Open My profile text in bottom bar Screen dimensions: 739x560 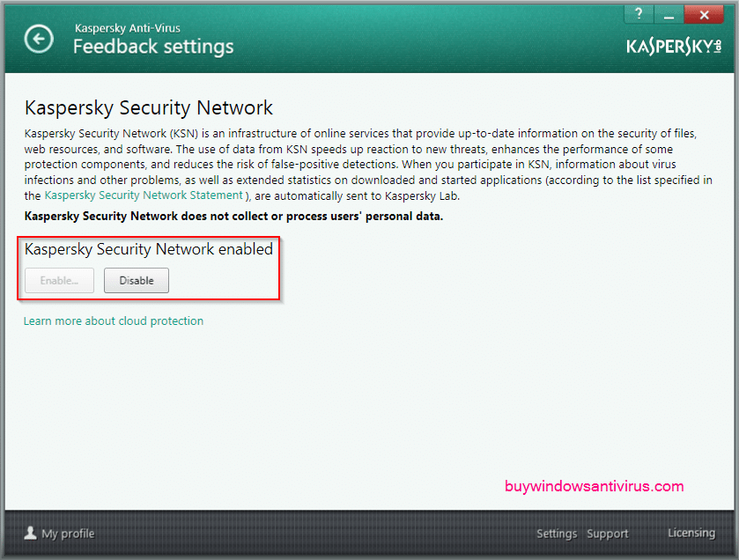coord(68,534)
